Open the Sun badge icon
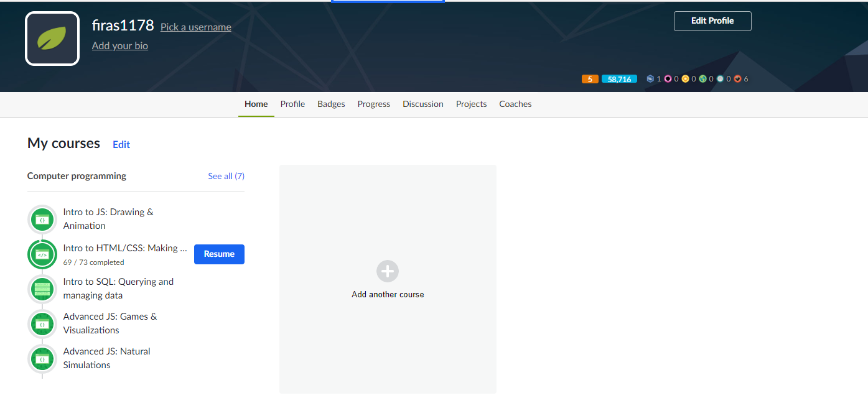 click(x=685, y=79)
